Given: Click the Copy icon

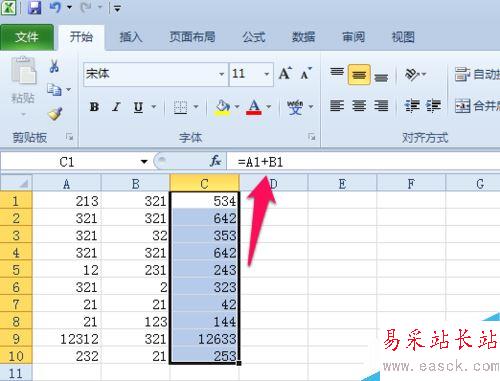Looking at the screenshot, I should (x=54, y=90).
